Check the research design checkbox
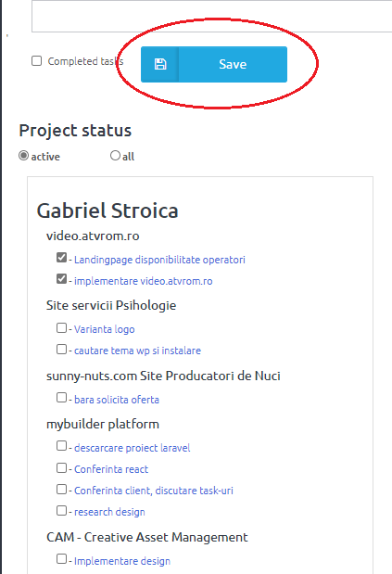The height and width of the screenshot is (574, 392). tap(61, 510)
